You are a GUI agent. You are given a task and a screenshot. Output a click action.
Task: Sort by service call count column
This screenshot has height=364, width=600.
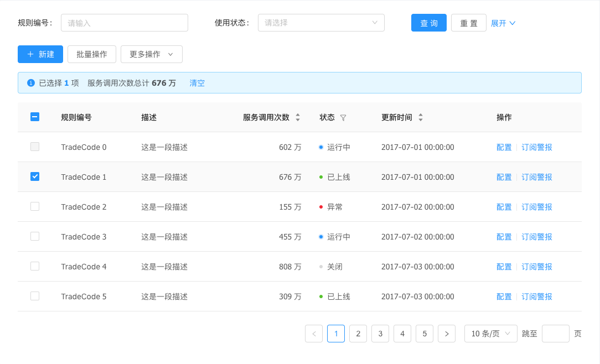click(x=298, y=117)
